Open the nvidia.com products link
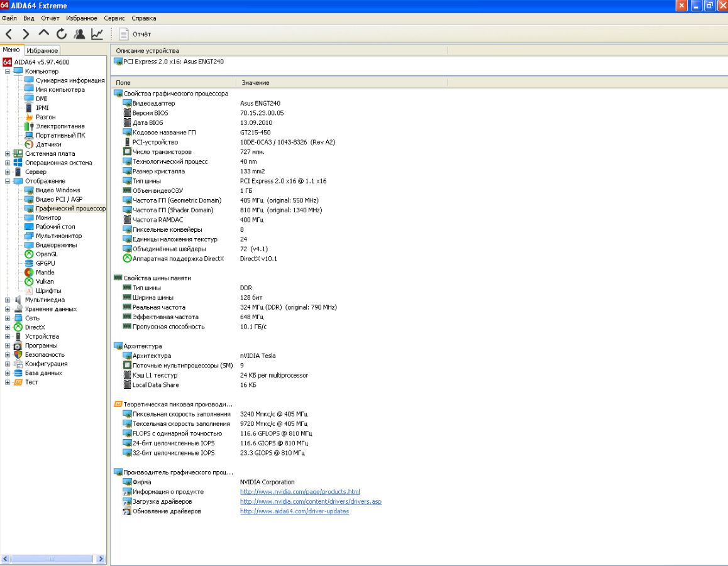Screen dimensions: 728x566 coord(300,492)
